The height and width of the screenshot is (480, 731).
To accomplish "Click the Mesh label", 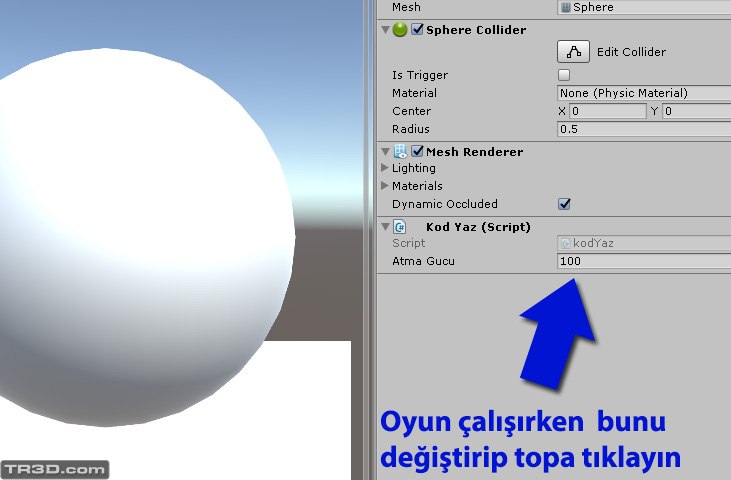I will [406, 7].
